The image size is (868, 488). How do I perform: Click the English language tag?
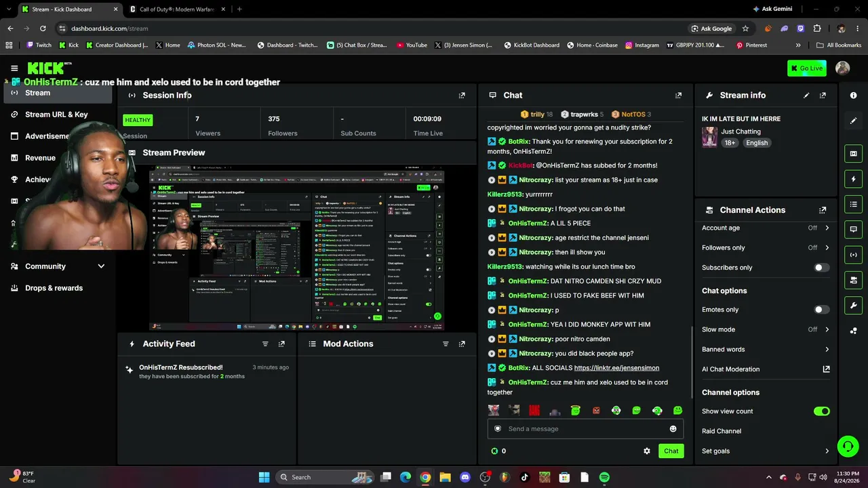point(757,143)
